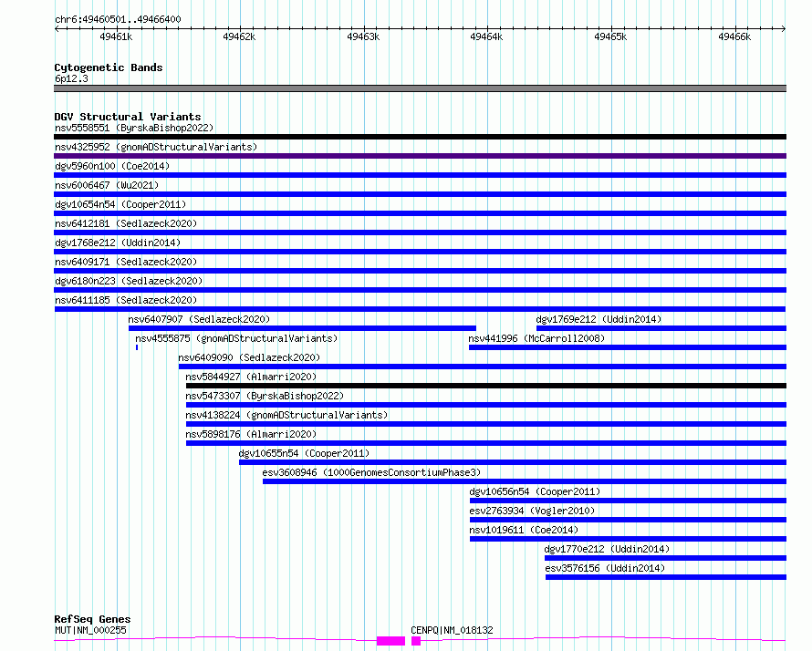Click the left arrow of the ruler
812x651 pixels.
click(57, 29)
